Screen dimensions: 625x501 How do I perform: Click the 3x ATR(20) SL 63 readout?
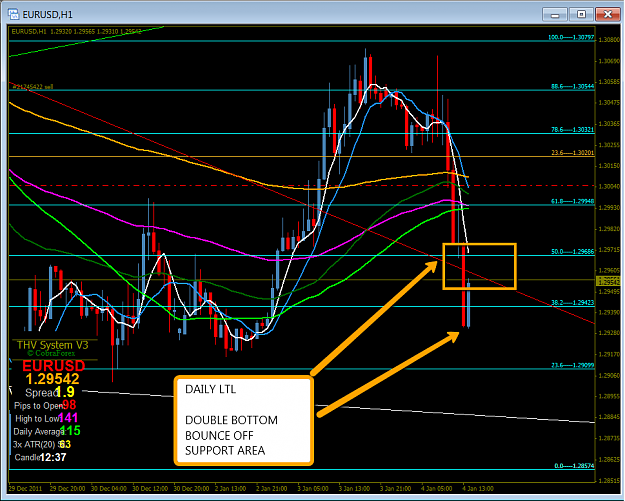point(41,444)
